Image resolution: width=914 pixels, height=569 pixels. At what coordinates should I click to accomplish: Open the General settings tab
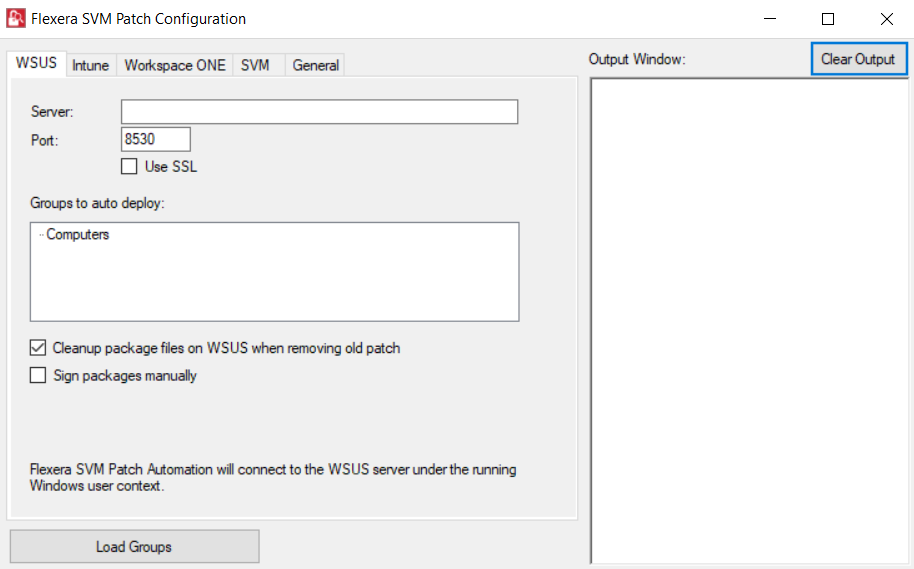[x=316, y=66]
